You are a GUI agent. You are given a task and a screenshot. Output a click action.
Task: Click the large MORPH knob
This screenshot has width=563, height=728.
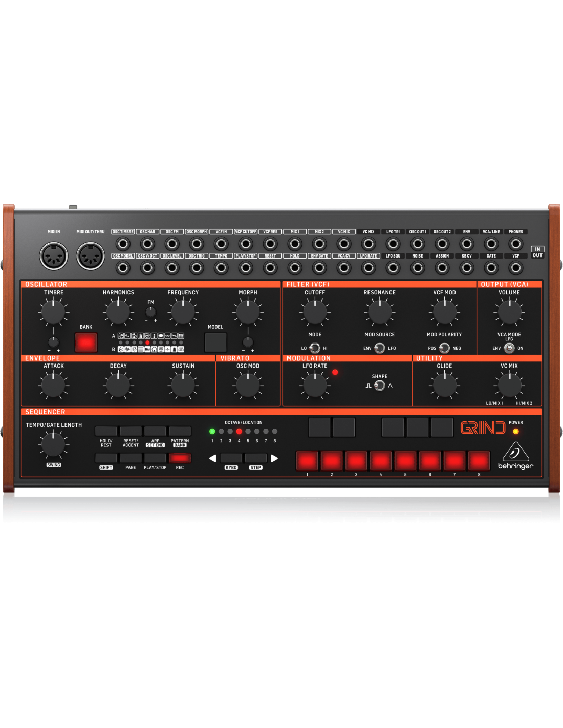pos(248,312)
